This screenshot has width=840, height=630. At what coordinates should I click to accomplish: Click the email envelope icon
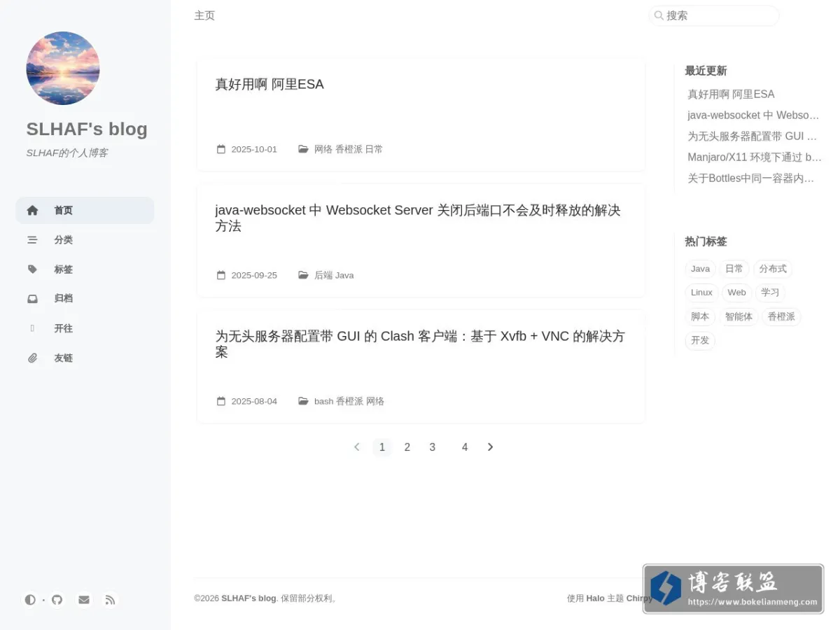84,600
